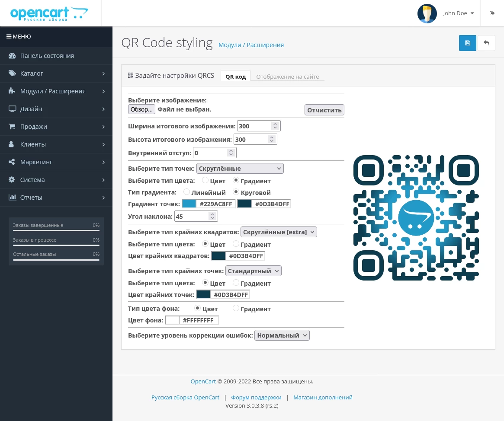
Task: Click the Клиенты user icon
Action: [x=11, y=144]
